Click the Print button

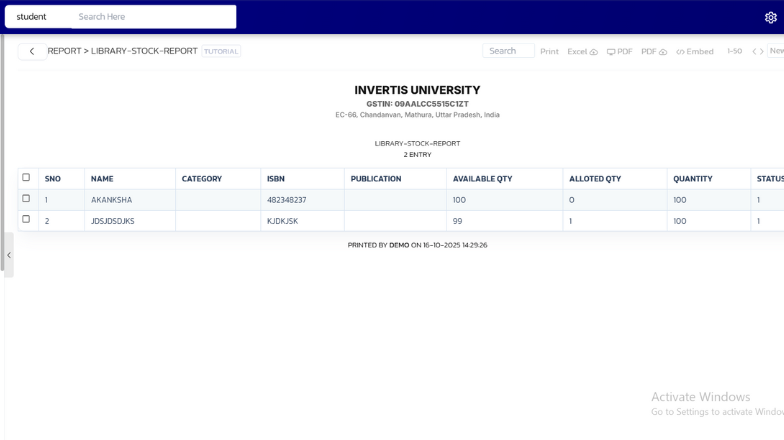click(549, 51)
